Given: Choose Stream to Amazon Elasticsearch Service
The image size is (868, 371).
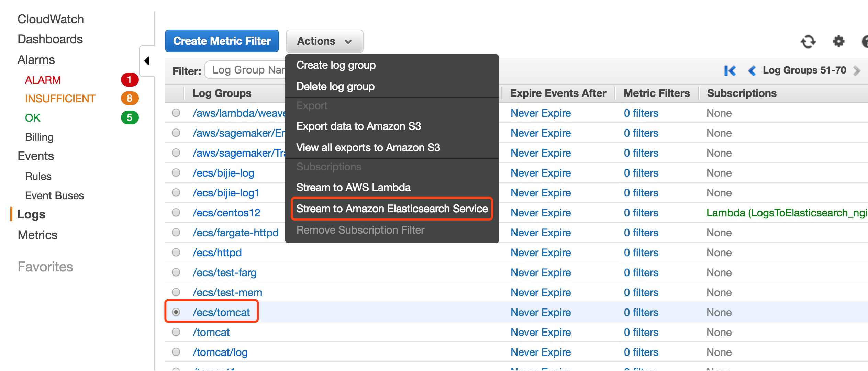Looking at the screenshot, I should [x=392, y=209].
